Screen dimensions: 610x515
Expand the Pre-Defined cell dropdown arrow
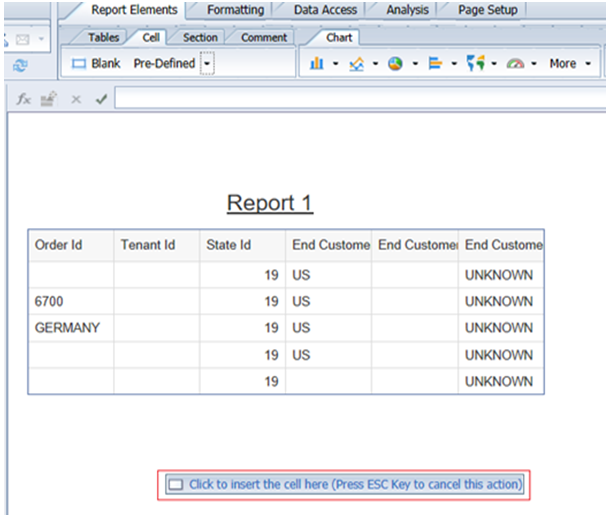[207, 63]
